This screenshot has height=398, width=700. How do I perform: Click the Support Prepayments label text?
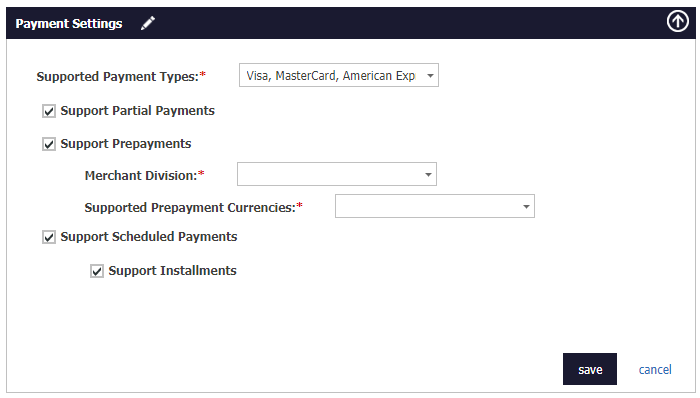coord(126,144)
